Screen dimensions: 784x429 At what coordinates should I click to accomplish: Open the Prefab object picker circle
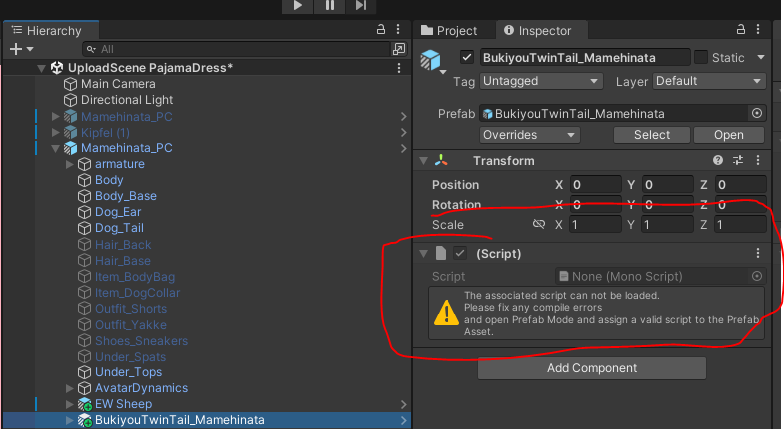tap(757, 114)
